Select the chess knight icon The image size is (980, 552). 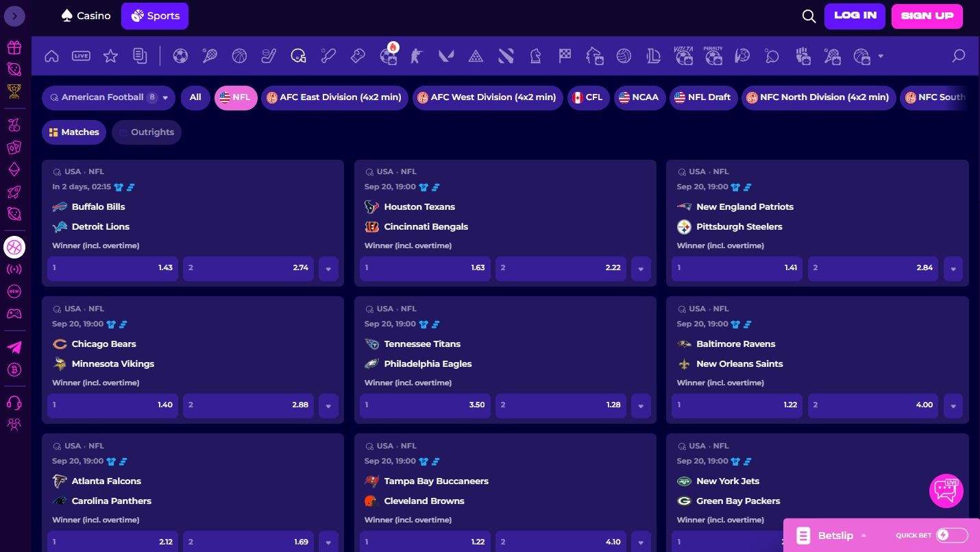tap(535, 56)
